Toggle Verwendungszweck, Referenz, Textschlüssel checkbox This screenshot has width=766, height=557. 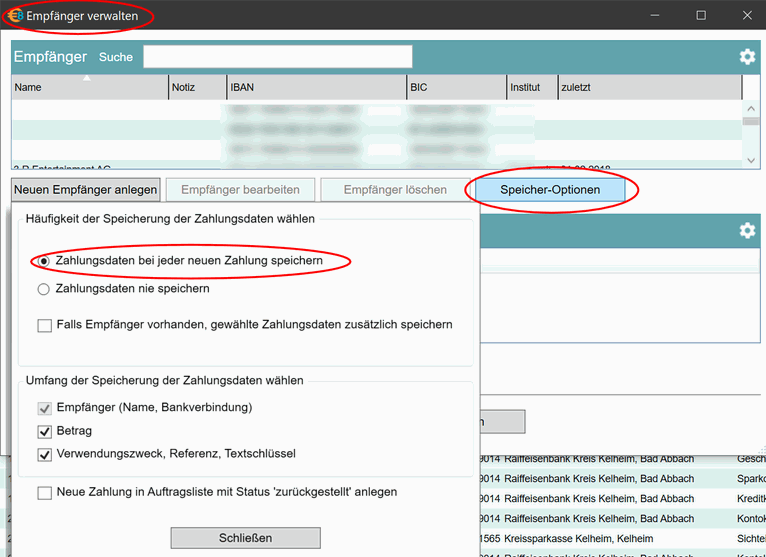coord(44,455)
